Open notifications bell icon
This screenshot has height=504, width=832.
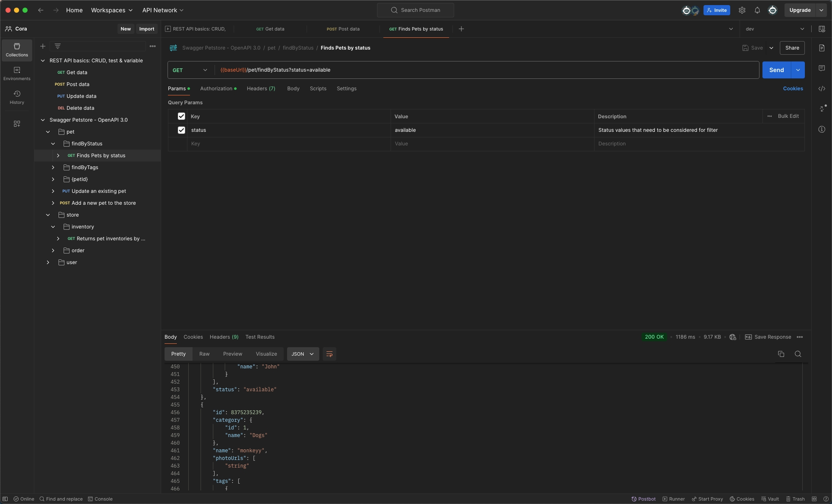(757, 10)
